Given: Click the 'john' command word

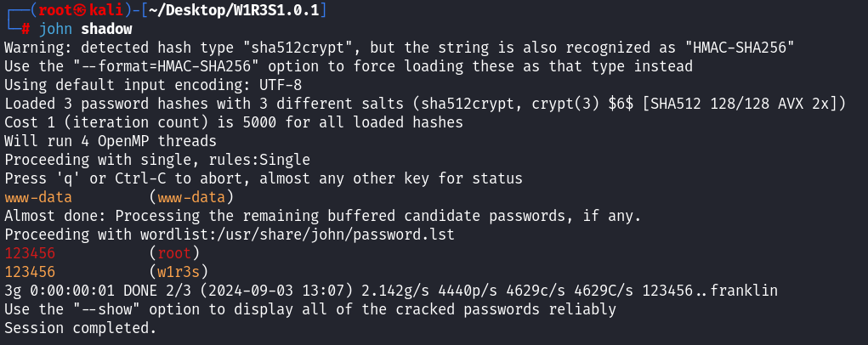Looking at the screenshot, I should 55,29.
